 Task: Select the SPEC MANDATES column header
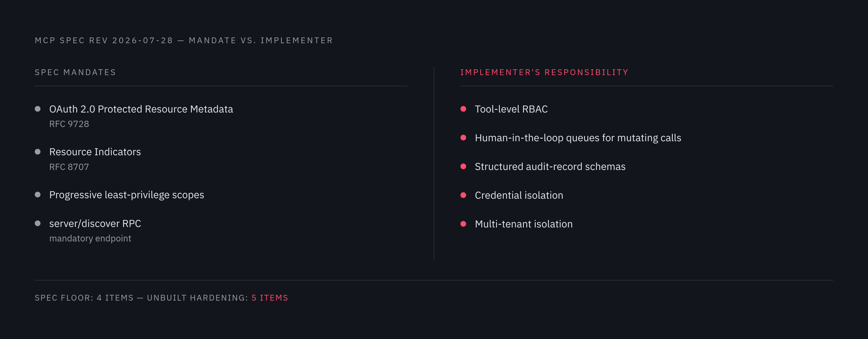pyautogui.click(x=75, y=72)
